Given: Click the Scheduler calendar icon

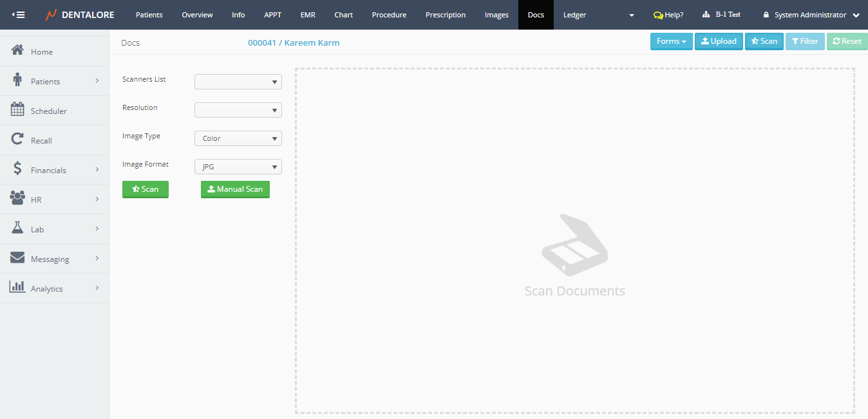Looking at the screenshot, I should click(x=17, y=110).
